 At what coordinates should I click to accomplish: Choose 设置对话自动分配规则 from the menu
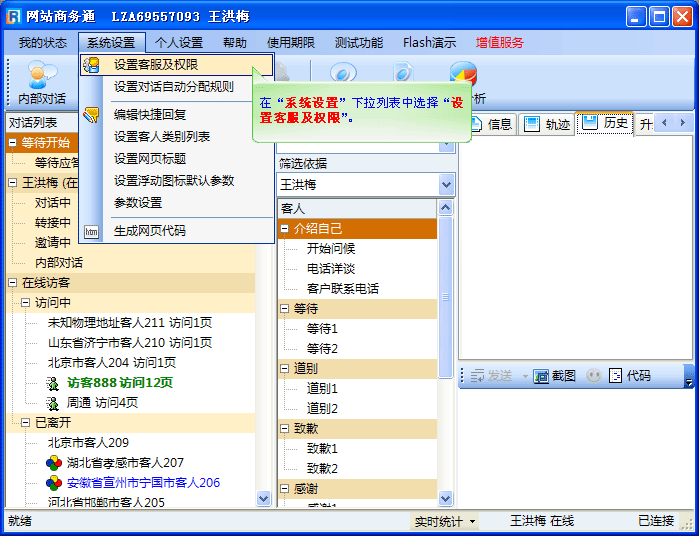pyautogui.click(x=174, y=87)
